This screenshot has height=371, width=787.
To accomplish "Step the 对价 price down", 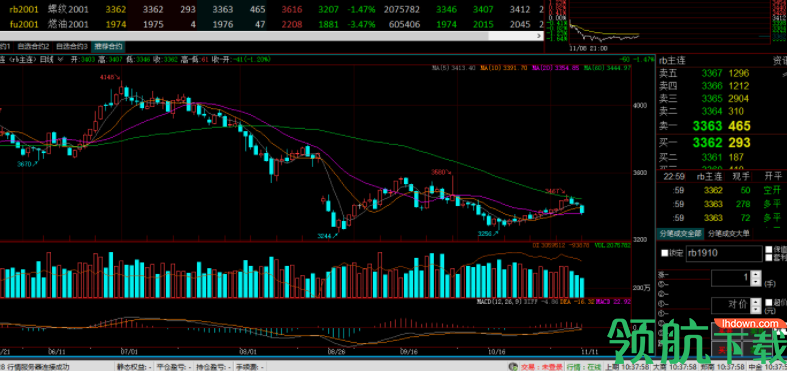I will click(755, 309).
